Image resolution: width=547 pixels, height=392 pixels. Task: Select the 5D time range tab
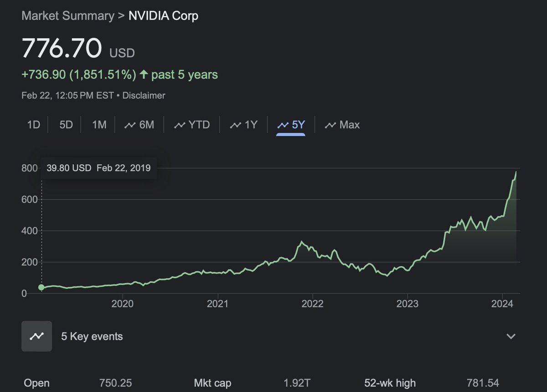pyautogui.click(x=66, y=125)
